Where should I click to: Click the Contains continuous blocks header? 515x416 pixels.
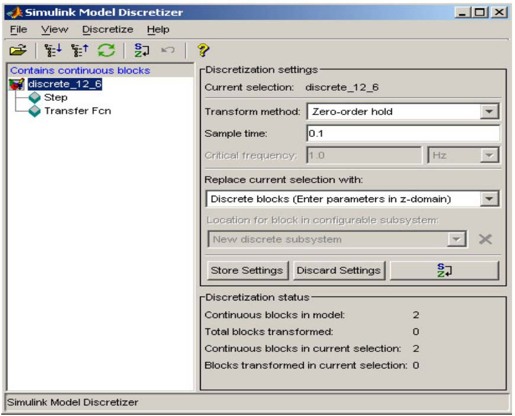(x=80, y=71)
